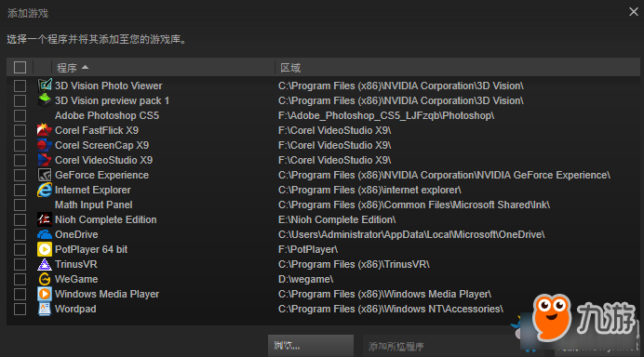The width and height of the screenshot is (644, 357).
Task: Check the Nioh Complete Edition checkbox
Action: tap(20, 219)
